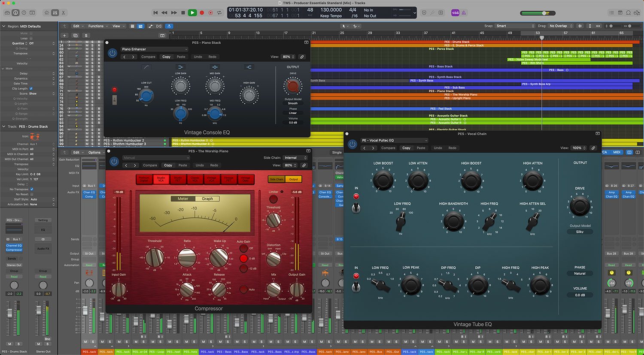Viewport: 644px width, 355px height.
Task: Adjust the master volume slider in control bar
Action: click(543, 13)
